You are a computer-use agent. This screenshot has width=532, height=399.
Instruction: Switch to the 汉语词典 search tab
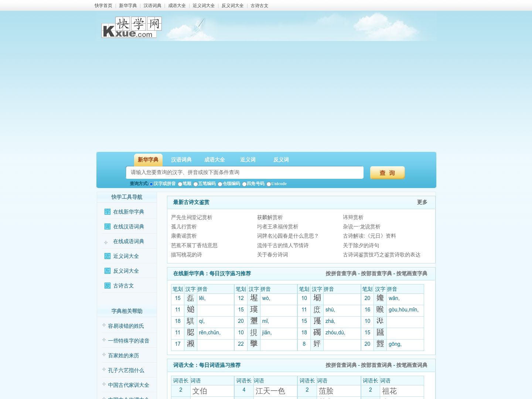181,160
